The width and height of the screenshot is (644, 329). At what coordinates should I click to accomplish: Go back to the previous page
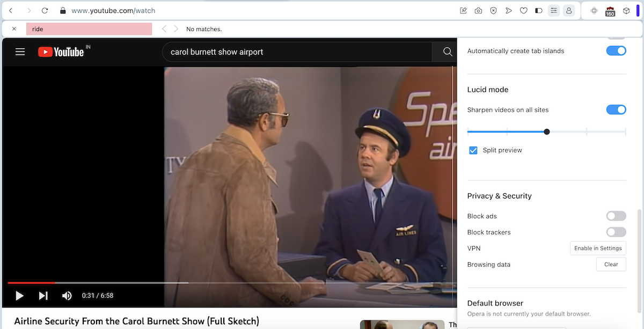pos(11,11)
